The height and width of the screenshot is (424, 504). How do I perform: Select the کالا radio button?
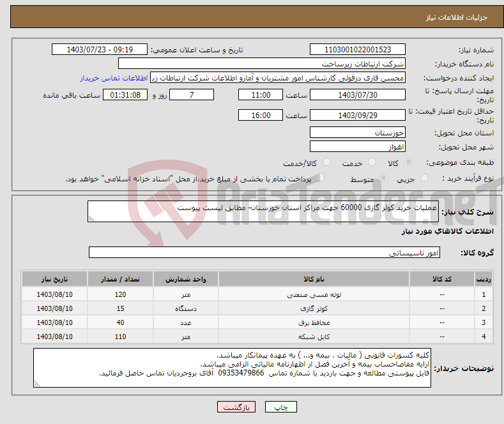click(408, 162)
